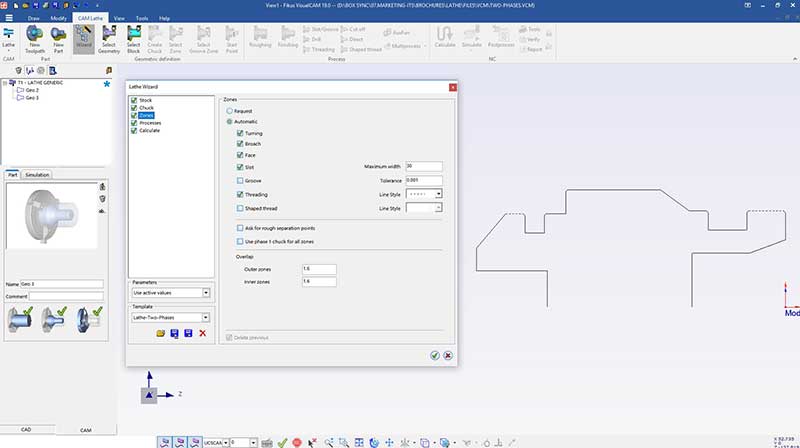Enable the Groove checkbox

click(240, 180)
